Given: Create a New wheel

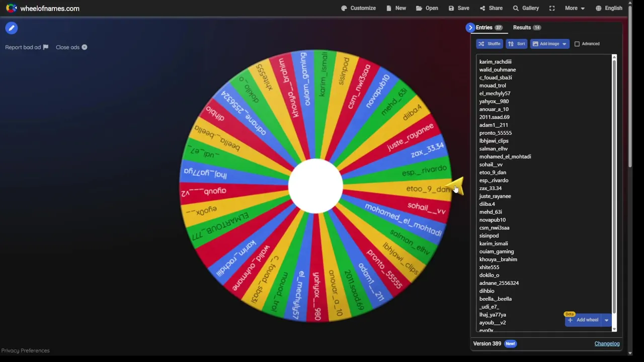Looking at the screenshot, I should pos(396,8).
